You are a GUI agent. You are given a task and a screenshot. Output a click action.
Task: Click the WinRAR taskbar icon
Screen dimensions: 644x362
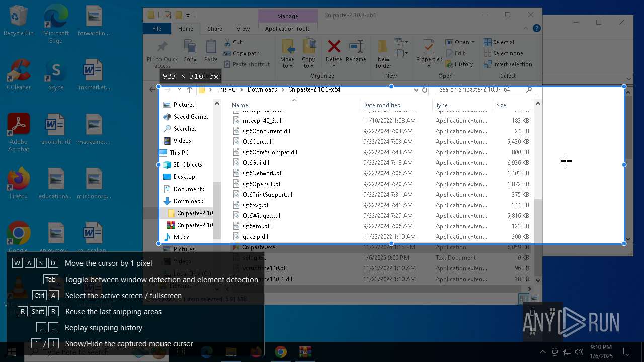[305, 352]
